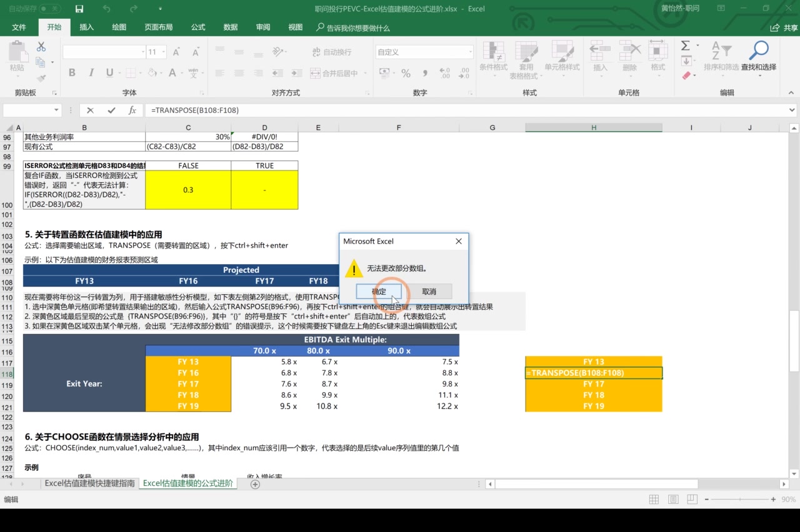This screenshot has width=800, height=532.
Task: Open the 文件 tab
Action: point(19,27)
